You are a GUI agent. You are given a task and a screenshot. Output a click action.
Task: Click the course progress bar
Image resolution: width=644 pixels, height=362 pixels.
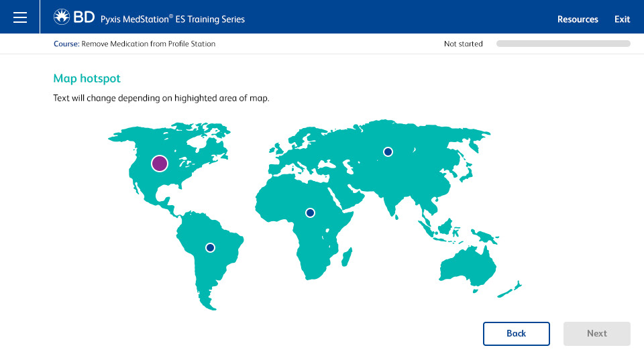pyautogui.click(x=563, y=44)
